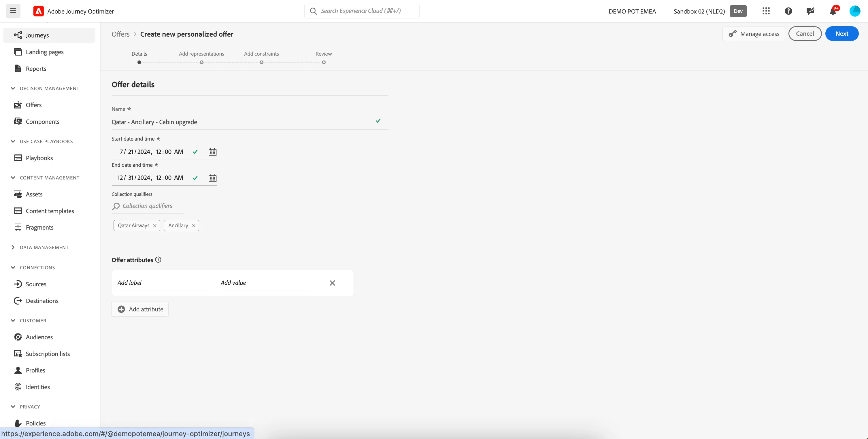This screenshot has width=868, height=439.
Task: Open Offers in Decision Management
Action: coord(49,105)
